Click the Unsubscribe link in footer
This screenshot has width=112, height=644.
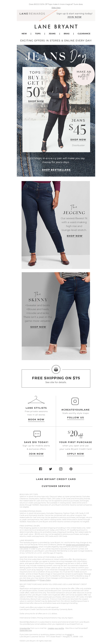click(x=25, y=628)
